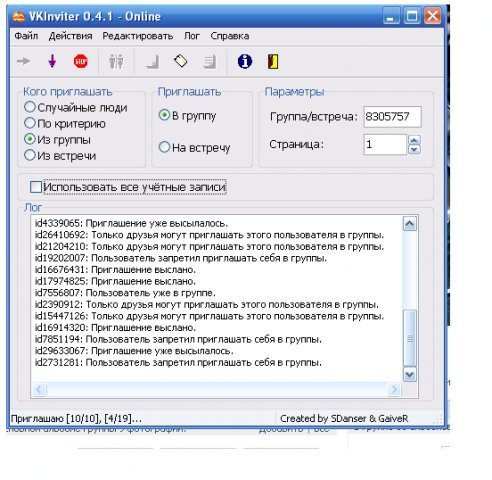Enable Использовать все учётные записи checkbox

[x=36, y=187]
